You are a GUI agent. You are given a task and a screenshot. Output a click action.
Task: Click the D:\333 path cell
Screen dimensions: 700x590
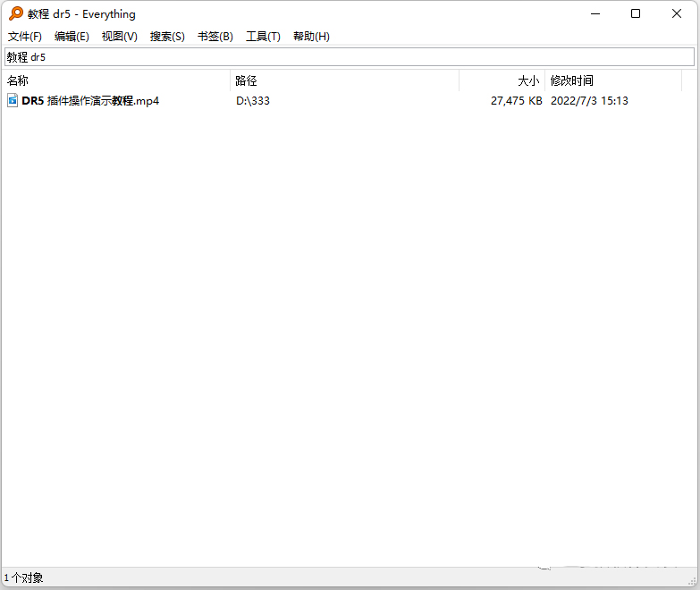[253, 101]
